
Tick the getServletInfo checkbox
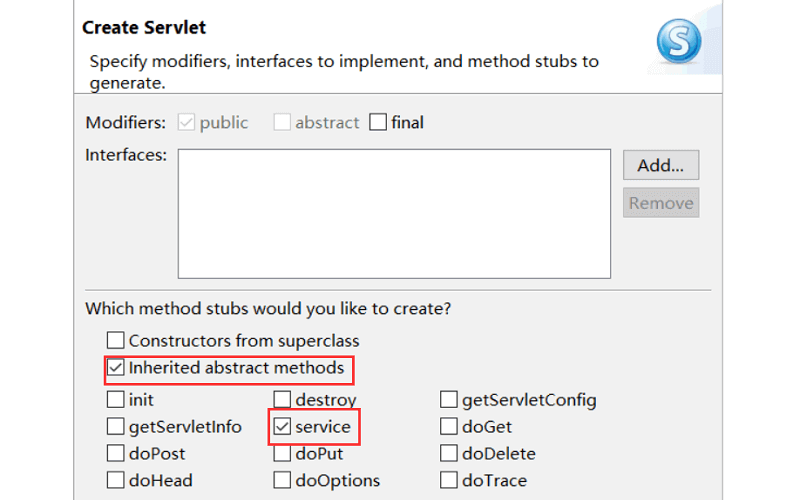click(x=116, y=427)
